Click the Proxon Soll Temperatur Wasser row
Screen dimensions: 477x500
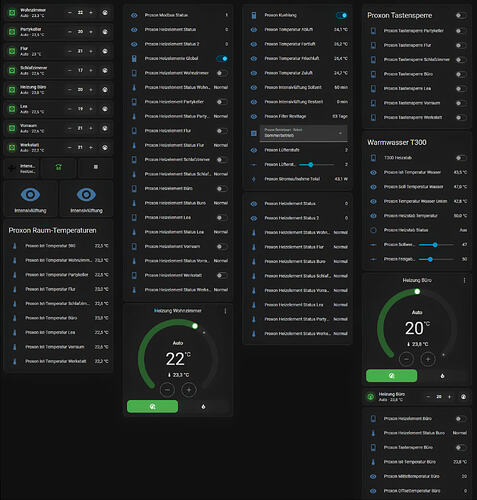tap(417, 187)
